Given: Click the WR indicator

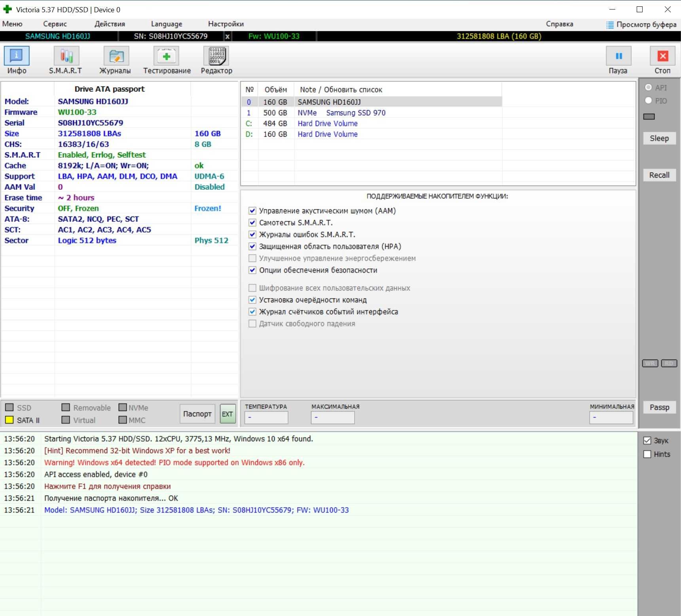Looking at the screenshot, I should click(650, 363).
